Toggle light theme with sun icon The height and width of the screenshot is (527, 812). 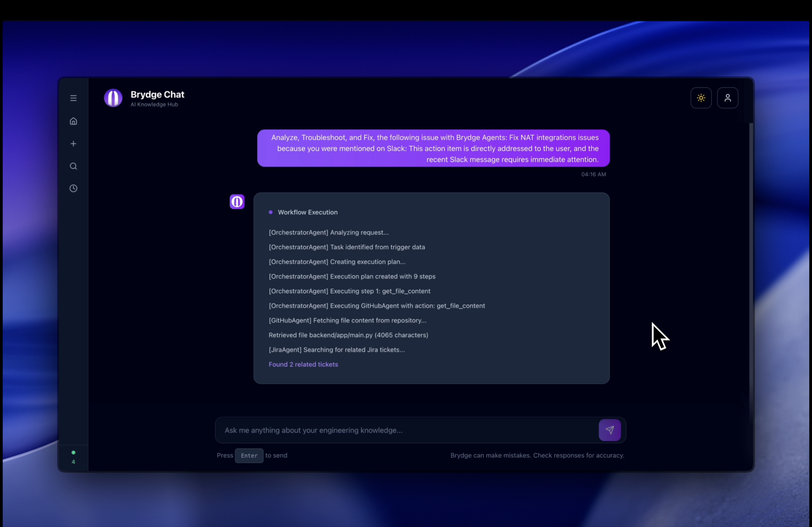(701, 98)
